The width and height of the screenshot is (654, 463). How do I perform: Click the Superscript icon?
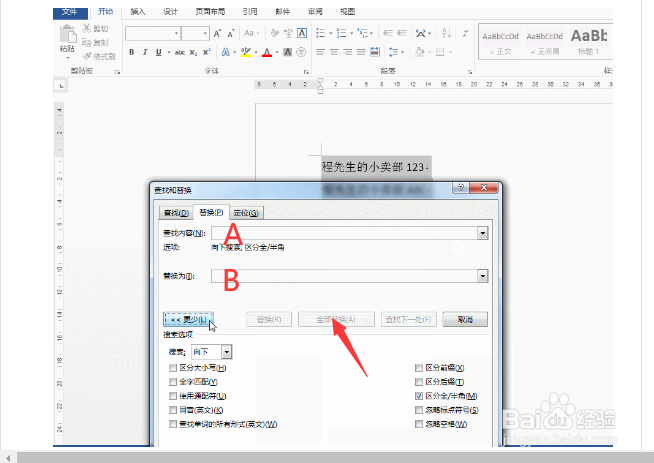pos(206,52)
